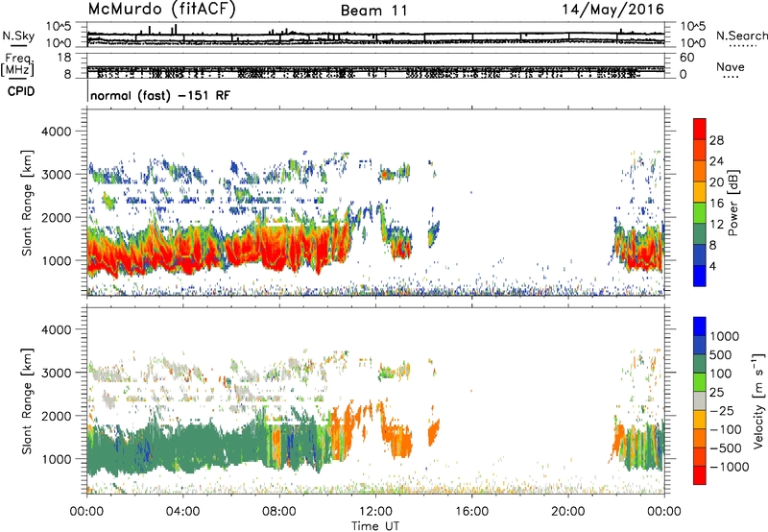This screenshot has height=532, width=768.
Task: Click the 'Slant Range [km]' label of the power panel
Action: (27, 203)
